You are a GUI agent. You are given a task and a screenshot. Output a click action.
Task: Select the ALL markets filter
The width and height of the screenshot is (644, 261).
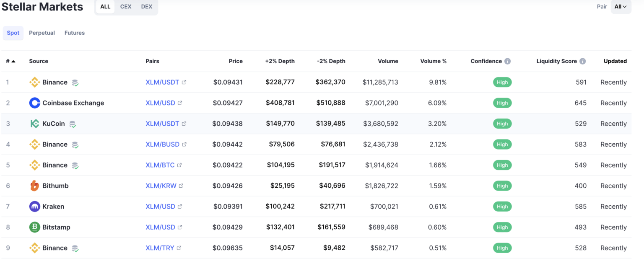[105, 7]
